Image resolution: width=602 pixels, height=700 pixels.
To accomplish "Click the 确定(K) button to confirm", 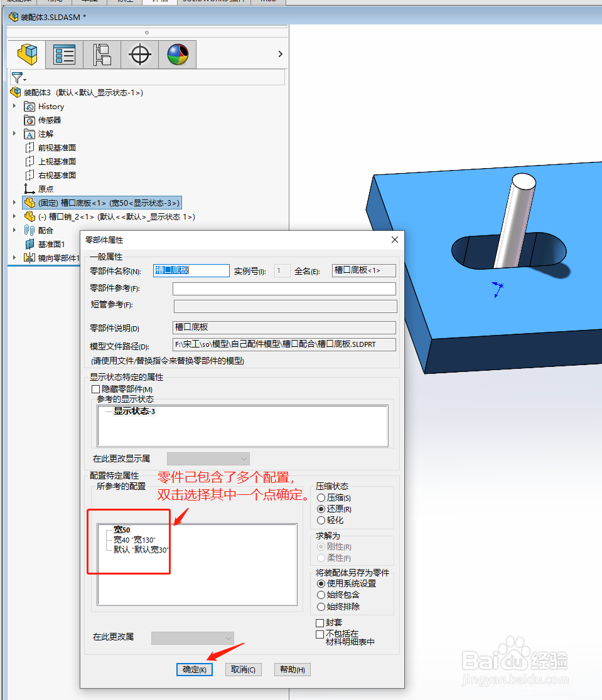I will [194, 669].
